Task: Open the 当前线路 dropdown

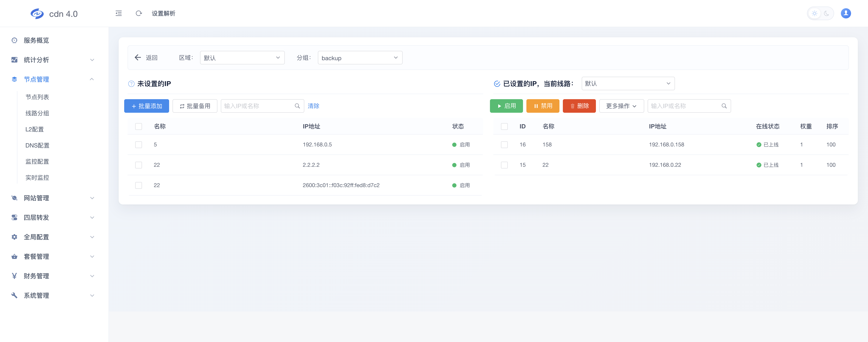Action: (x=628, y=83)
